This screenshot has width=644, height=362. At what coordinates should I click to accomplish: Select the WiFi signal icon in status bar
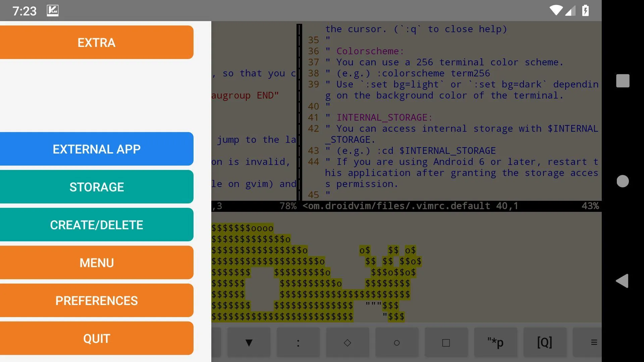click(554, 10)
